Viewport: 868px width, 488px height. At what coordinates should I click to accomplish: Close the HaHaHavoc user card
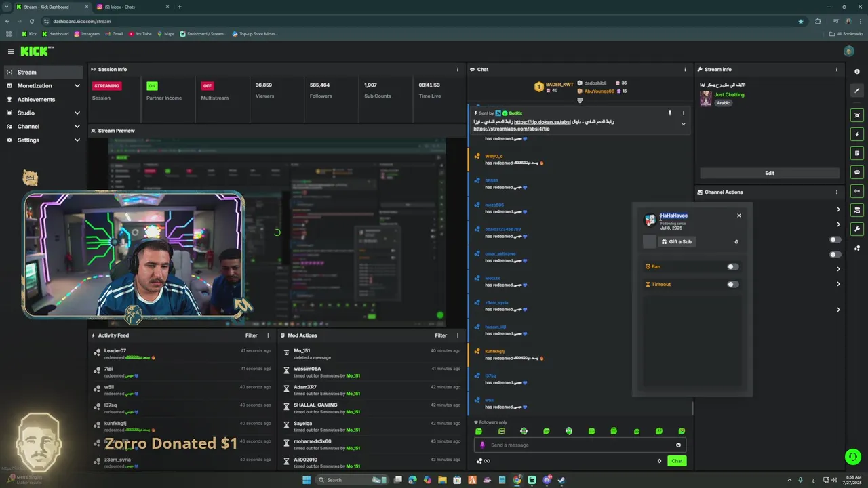tap(739, 216)
